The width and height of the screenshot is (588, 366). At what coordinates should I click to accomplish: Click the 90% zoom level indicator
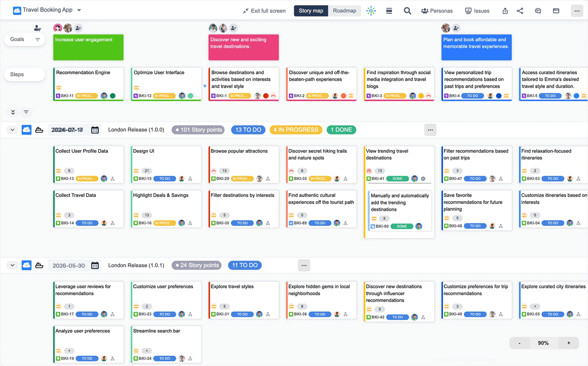pos(543,343)
